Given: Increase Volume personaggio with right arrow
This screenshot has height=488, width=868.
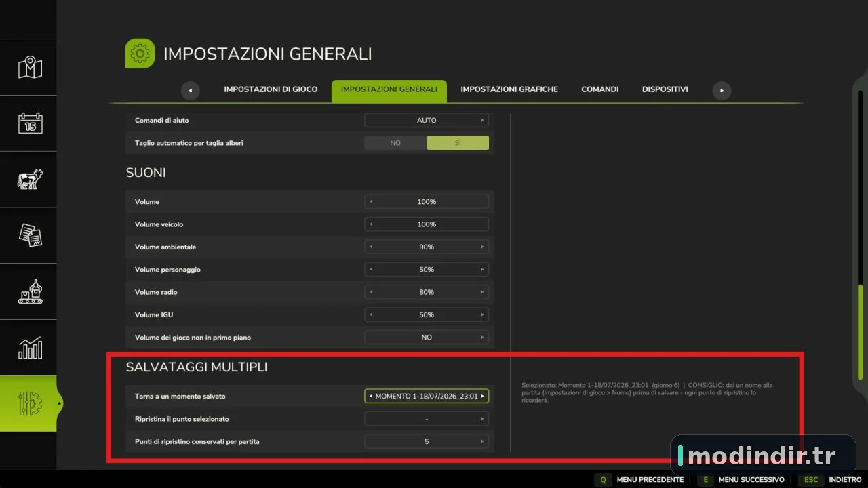Looking at the screenshot, I should click(x=482, y=270).
